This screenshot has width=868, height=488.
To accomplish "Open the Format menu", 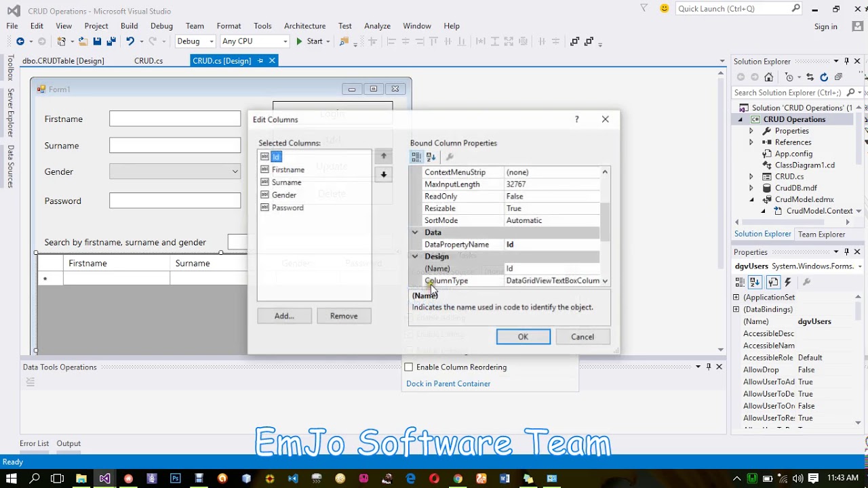I will point(229,26).
